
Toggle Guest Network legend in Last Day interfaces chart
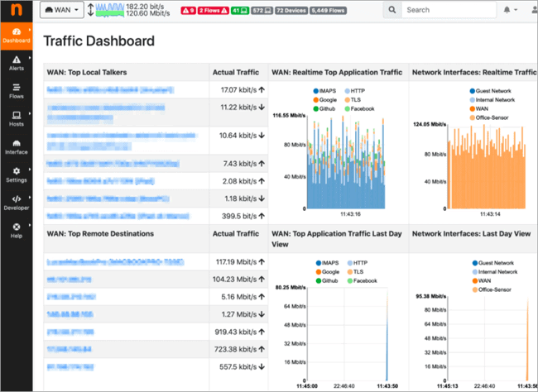click(x=493, y=263)
